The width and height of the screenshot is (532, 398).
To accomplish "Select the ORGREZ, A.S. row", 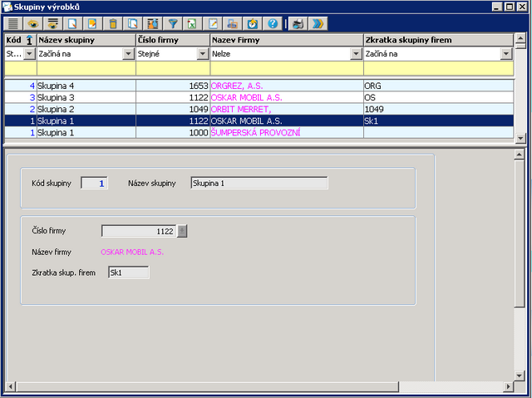I will [249, 86].
